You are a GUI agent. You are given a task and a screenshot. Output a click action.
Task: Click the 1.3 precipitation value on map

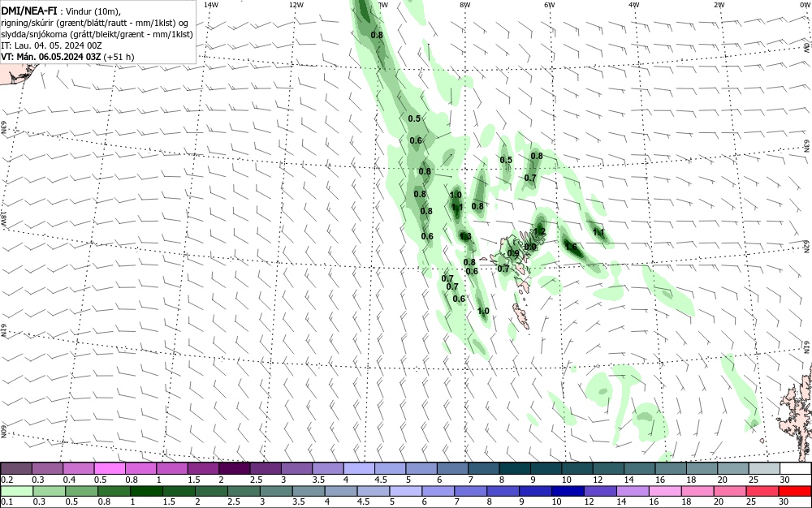click(x=465, y=236)
